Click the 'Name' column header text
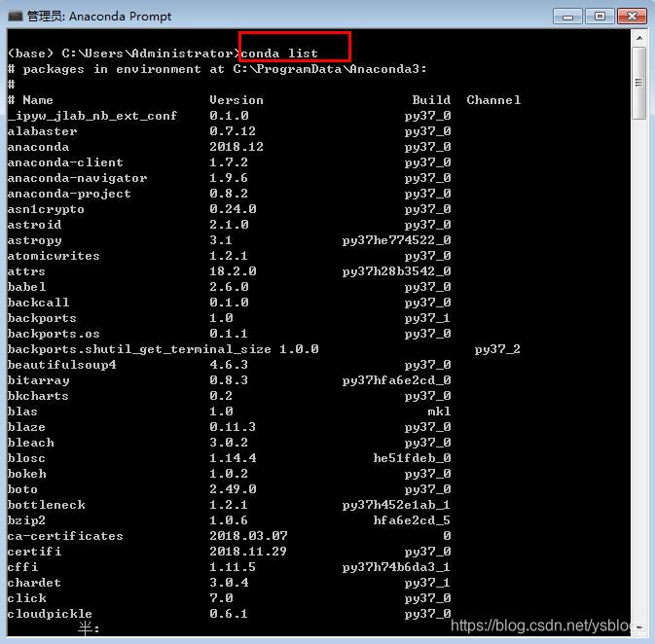655x644 pixels. [x=38, y=100]
